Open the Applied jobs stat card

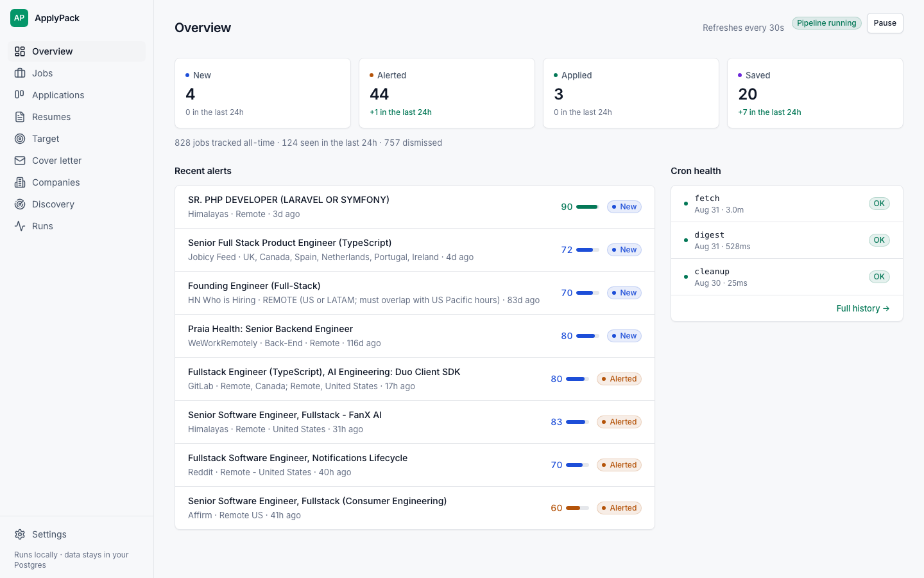(631, 93)
